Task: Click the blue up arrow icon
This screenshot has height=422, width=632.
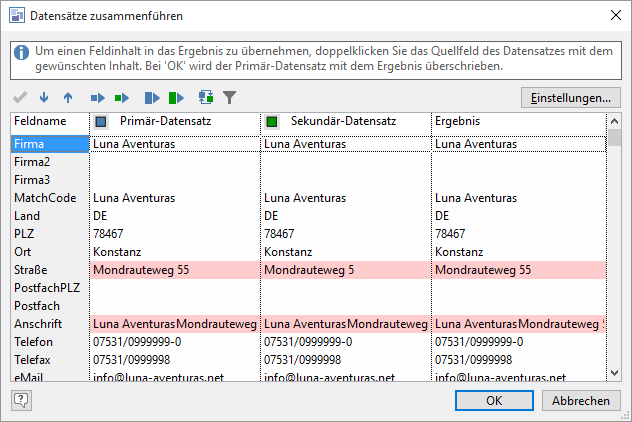Action: pos(68,98)
